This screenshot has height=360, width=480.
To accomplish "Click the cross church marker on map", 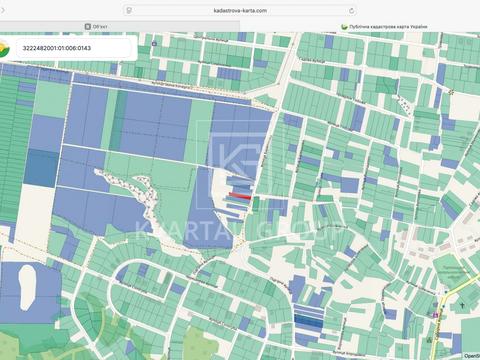I will [462, 305].
